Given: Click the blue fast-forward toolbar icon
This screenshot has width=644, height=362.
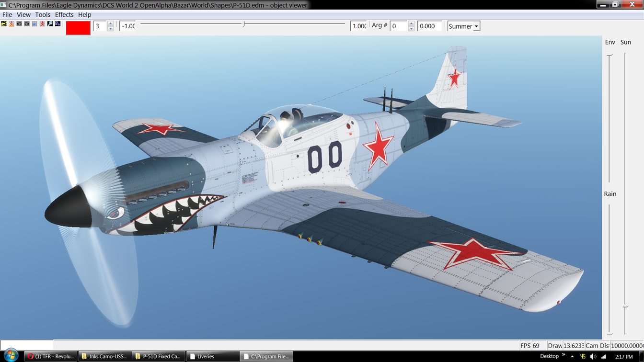Looking at the screenshot, I should (x=34, y=24).
